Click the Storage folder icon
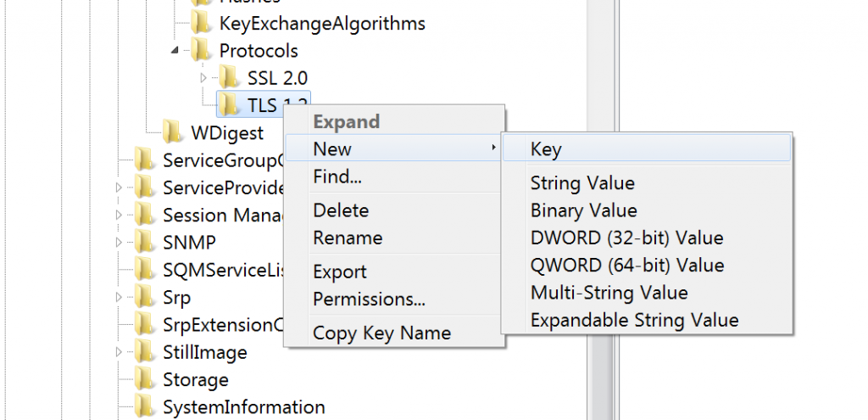 pyautogui.click(x=144, y=379)
